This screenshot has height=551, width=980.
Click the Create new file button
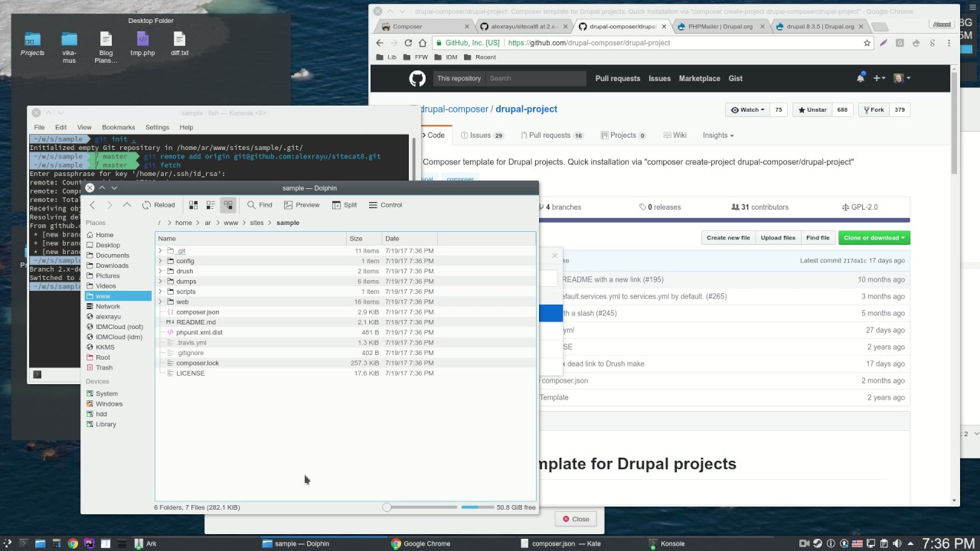point(728,238)
